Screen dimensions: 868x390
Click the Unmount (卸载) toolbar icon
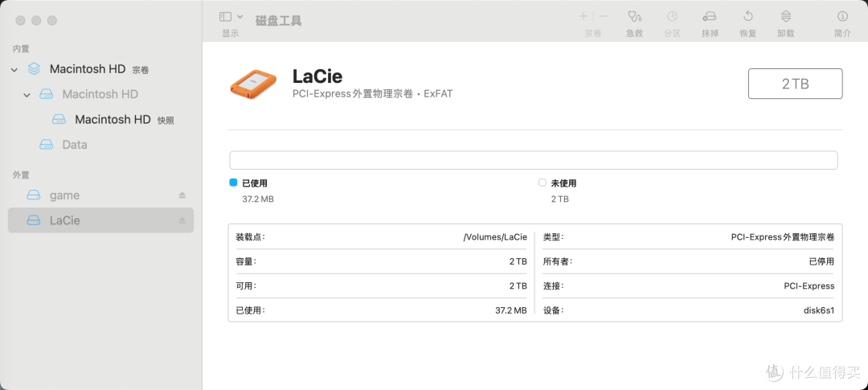785,16
